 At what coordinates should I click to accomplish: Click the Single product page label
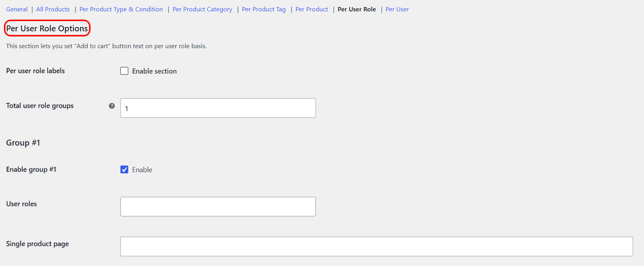pyautogui.click(x=38, y=244)
